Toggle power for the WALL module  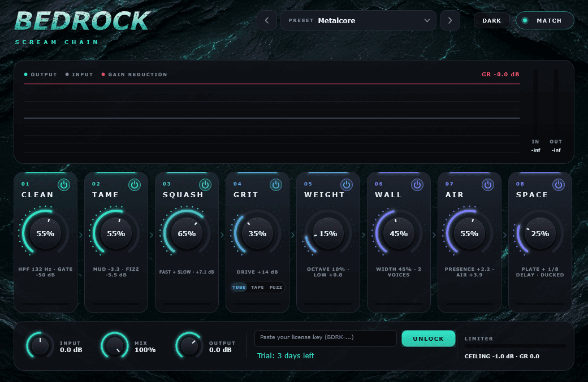pyautogui.click(x=417, y=185)
